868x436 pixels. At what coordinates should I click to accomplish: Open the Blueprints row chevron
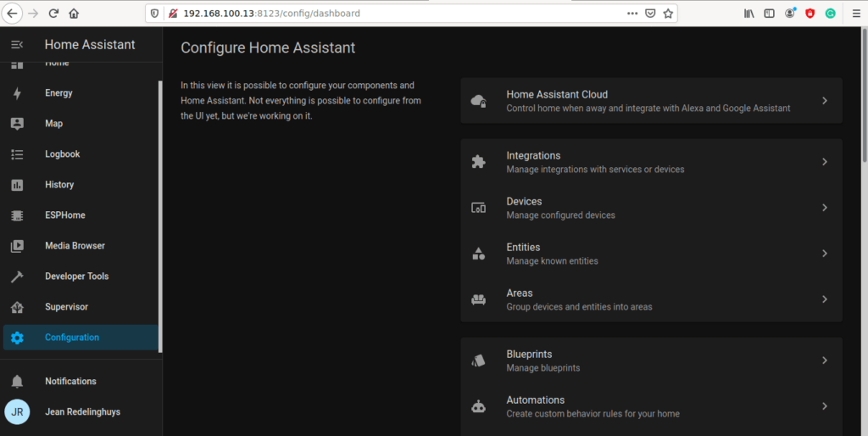pos(825,361)
